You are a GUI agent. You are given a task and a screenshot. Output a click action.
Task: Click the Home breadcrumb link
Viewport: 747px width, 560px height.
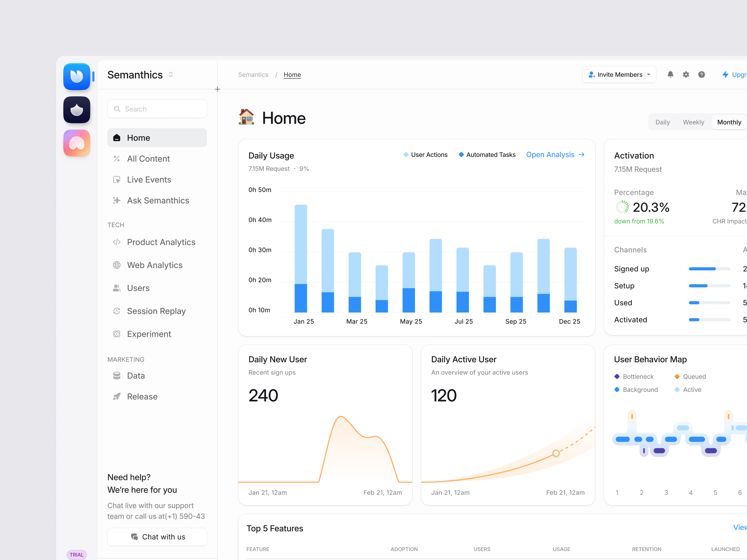point(292,75)
